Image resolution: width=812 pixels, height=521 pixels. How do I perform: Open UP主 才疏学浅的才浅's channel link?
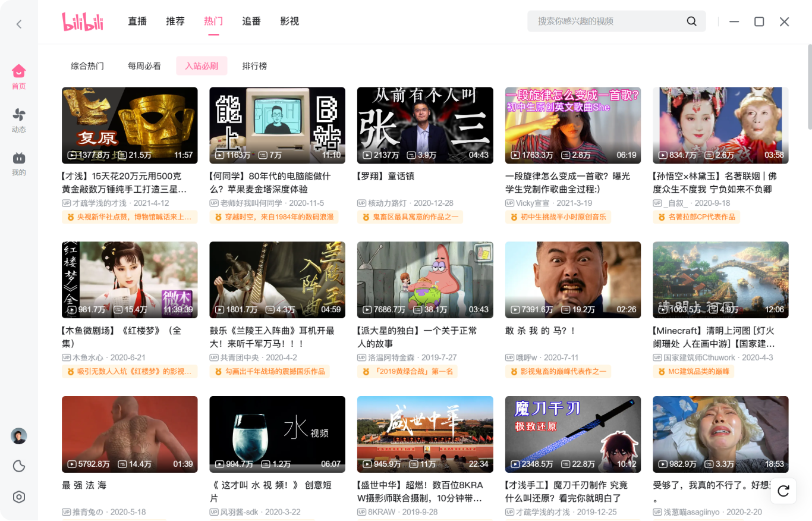tap(103, 202)
